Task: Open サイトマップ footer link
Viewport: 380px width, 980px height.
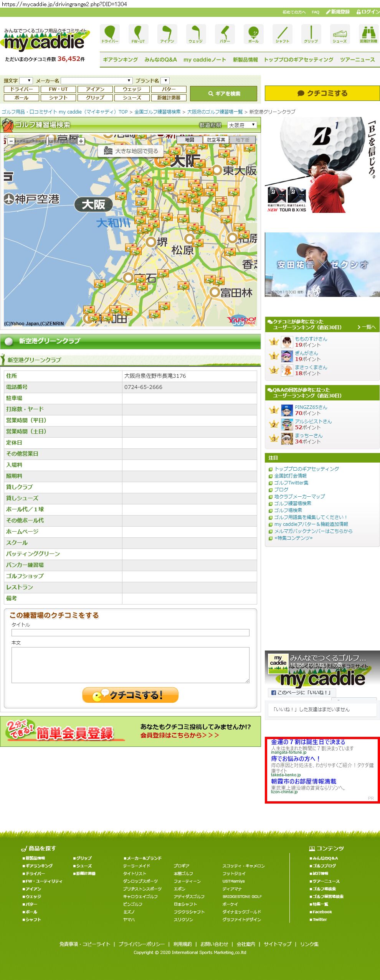Action: 278,944
